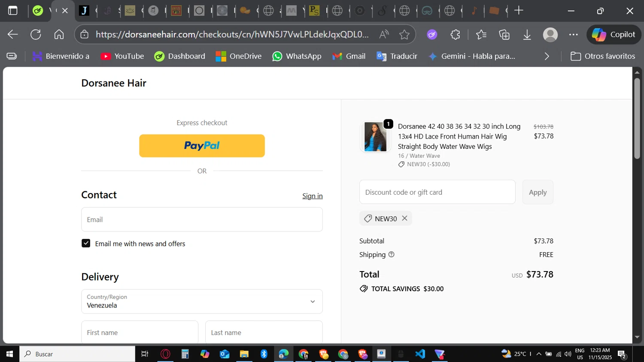Screen dimensions: 644x362
Task: Open the Opera taskbar icon
Action: pos(165,354)
